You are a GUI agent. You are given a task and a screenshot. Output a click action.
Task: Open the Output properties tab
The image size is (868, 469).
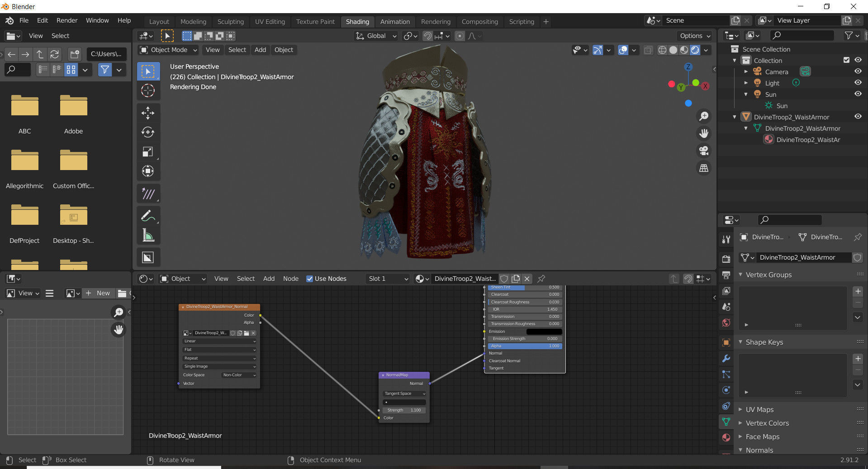pos(726,275)
